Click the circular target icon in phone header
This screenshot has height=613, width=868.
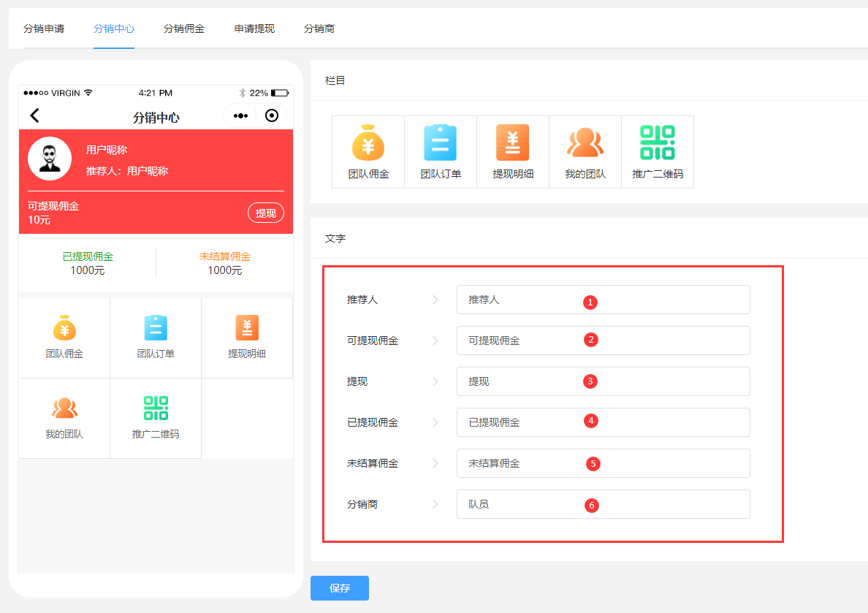[272, 115]
